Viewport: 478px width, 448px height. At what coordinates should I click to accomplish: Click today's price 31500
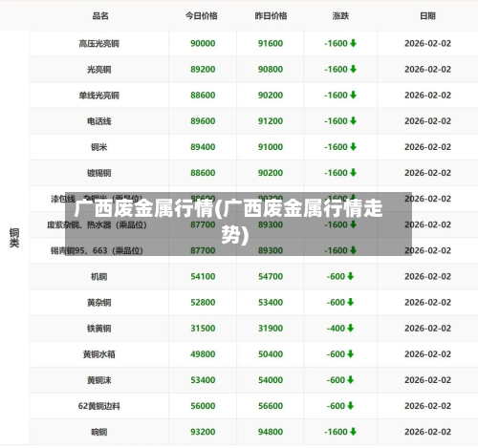[x=203, y=329]
